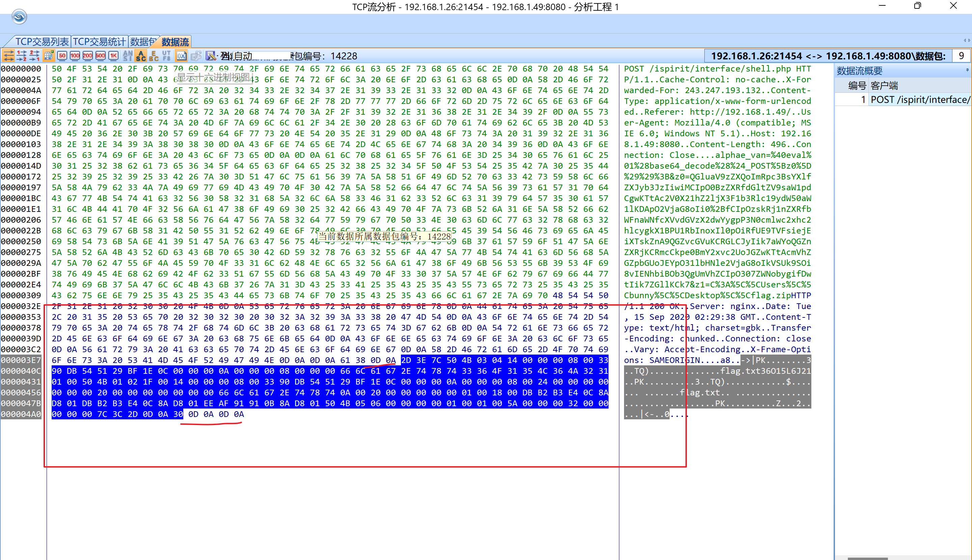Open the TCP交易统计 tab
This screenshot has height=560, width=972.
(x=99, y=41)
